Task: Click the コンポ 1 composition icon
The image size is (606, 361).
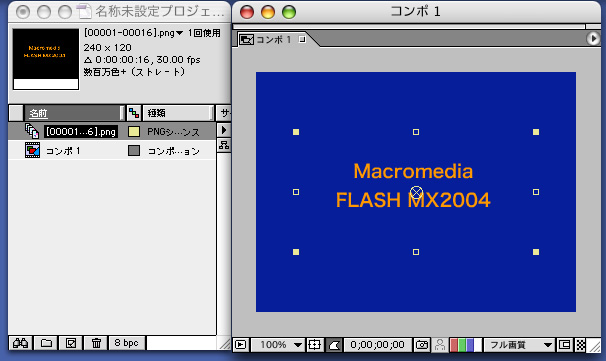Action: pos(32,150)
